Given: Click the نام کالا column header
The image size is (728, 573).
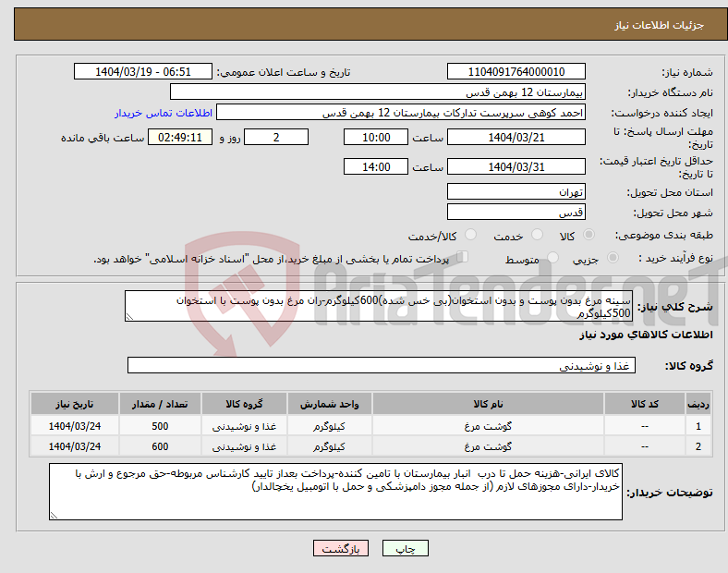Looking at the screenshot, I should (x=488, y=404).
